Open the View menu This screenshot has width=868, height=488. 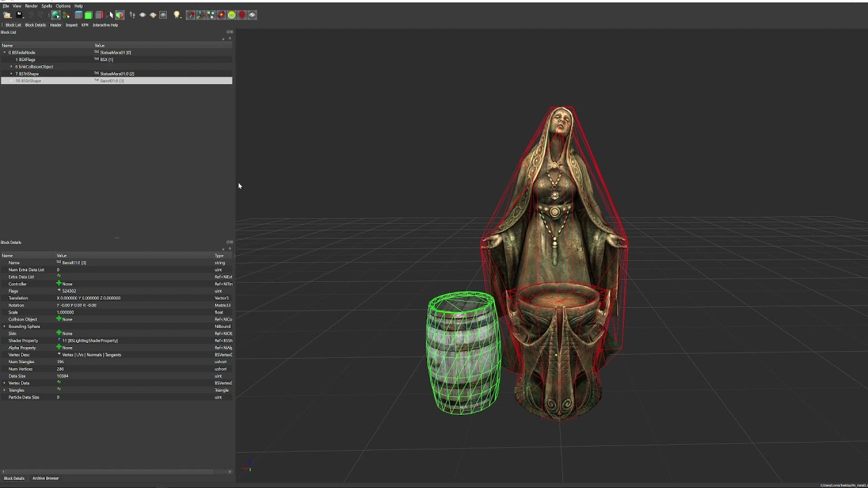[17, 6]
